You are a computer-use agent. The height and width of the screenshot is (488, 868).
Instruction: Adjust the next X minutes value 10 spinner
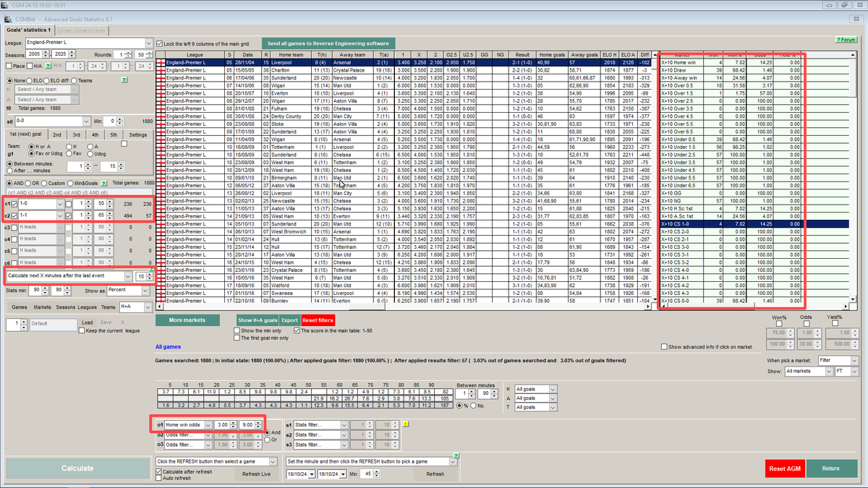[x=150, y=276]
